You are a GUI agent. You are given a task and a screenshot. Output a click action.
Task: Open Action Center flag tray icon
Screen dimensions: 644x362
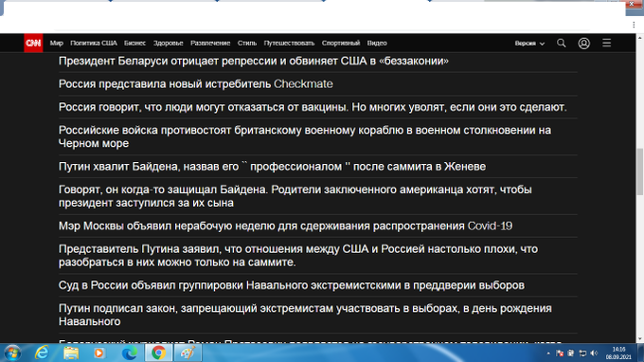pos(560,353)
